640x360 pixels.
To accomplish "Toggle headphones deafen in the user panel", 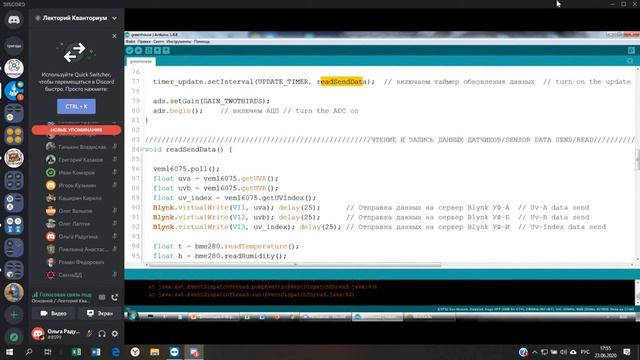I will [x=102, y=333].
